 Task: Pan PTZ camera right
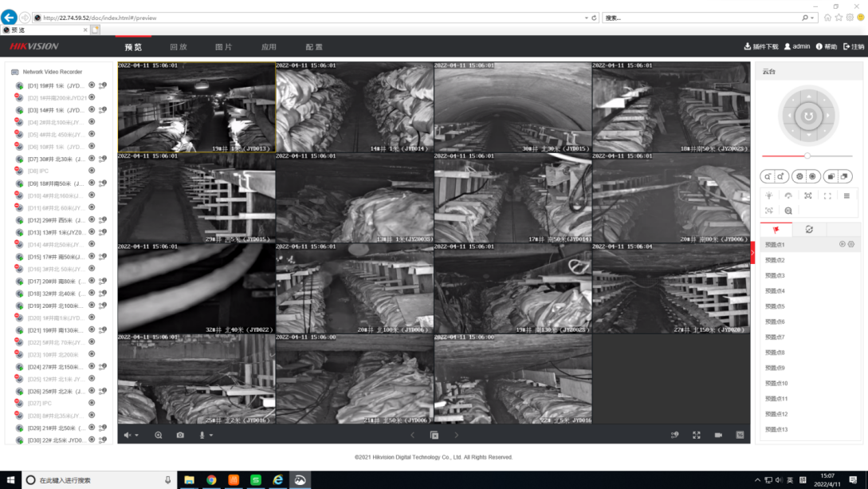pyautogui.click(x=828, y=116)
